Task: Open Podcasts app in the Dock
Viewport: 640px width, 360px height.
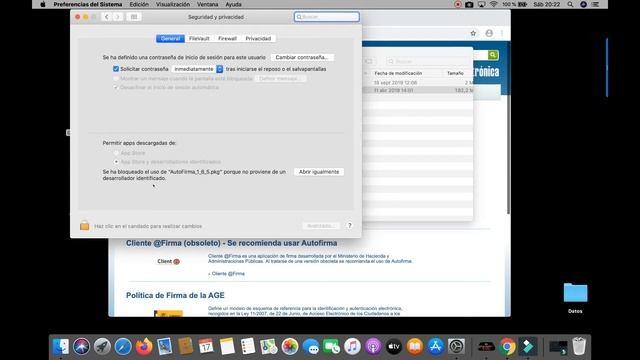Action: pos(373,347)
